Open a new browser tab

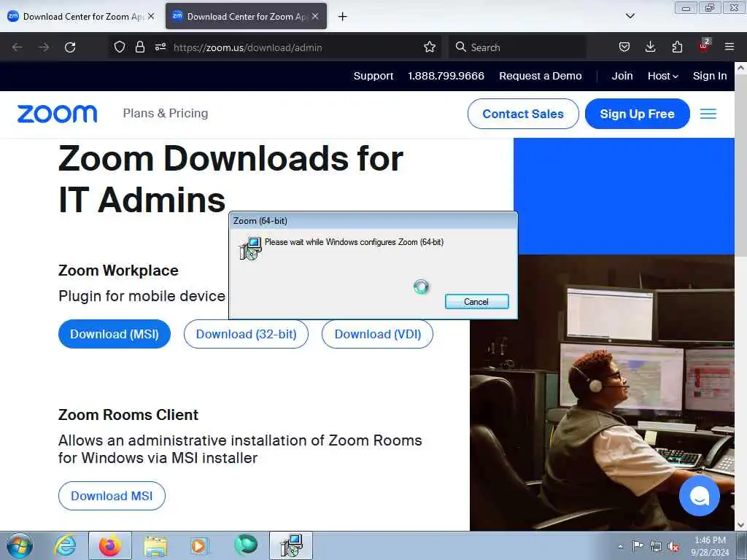pyautogui.click(x=343, y=17)
